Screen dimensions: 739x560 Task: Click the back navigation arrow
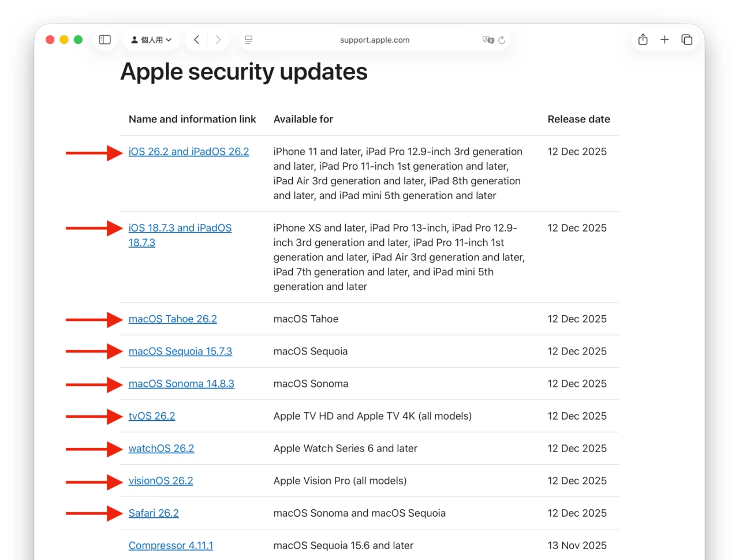(x=196, y=39)
